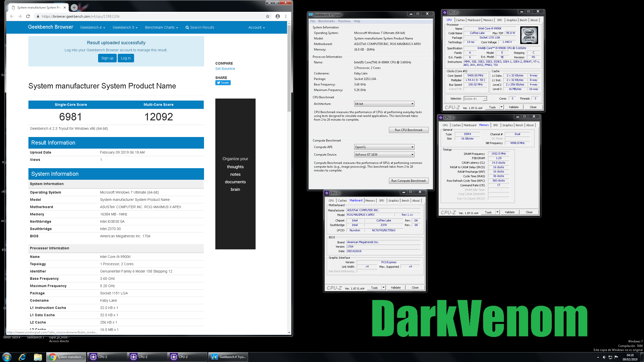Show hidden tray icons arrow
Viewport: 644px width, 362px height.
598,357
